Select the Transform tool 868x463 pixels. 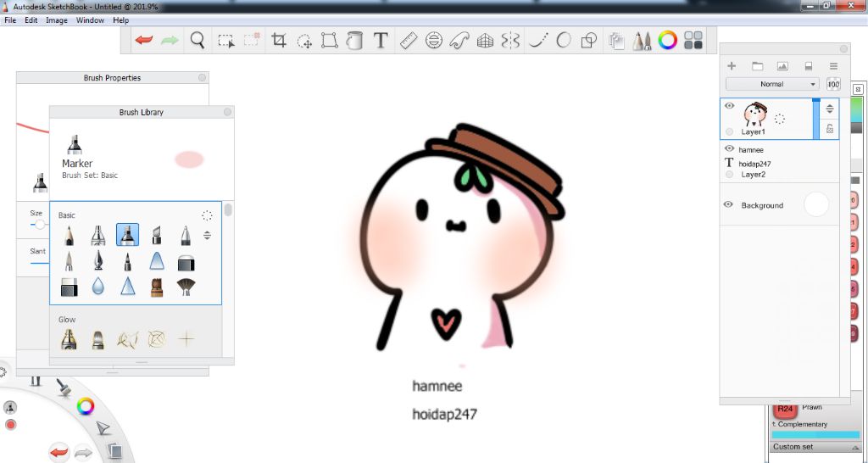click(x=330, y=41)
